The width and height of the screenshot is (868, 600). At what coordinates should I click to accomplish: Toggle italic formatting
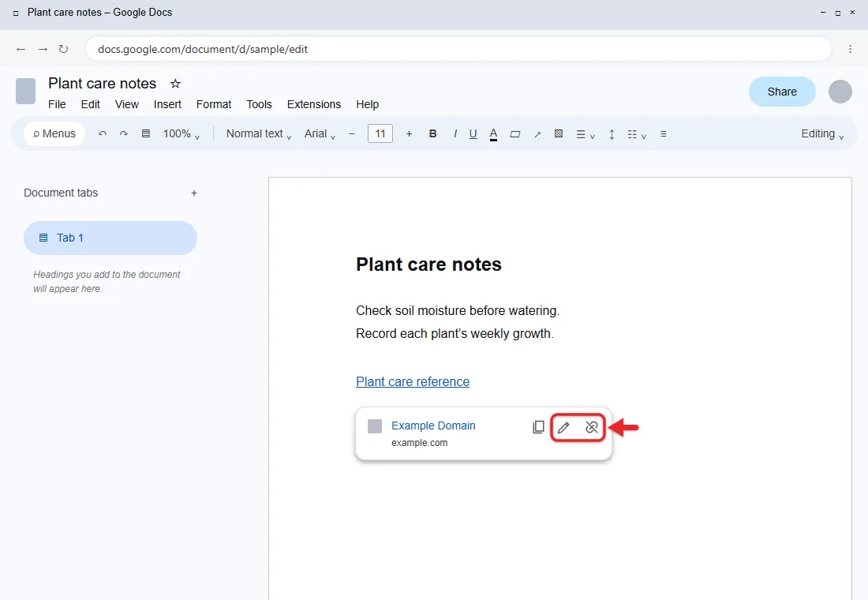point(455,133)
